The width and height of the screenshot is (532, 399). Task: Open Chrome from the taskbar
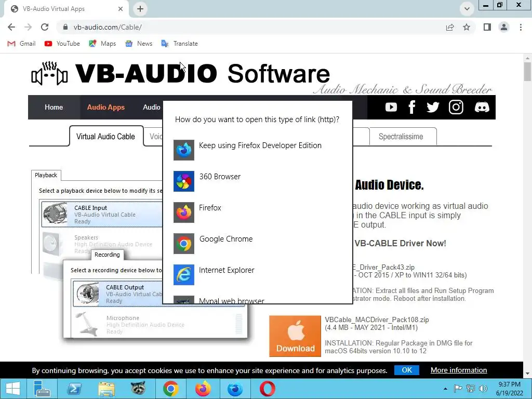170,389
